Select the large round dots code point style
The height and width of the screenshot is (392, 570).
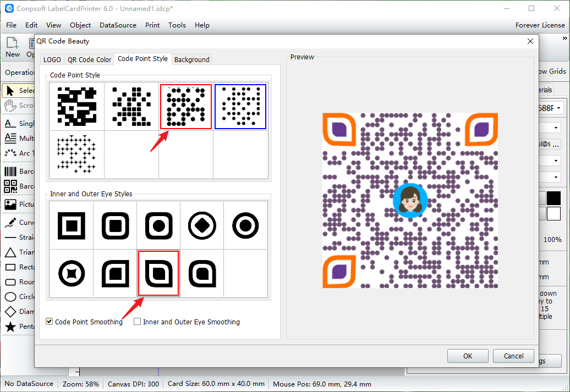[186, 107]
